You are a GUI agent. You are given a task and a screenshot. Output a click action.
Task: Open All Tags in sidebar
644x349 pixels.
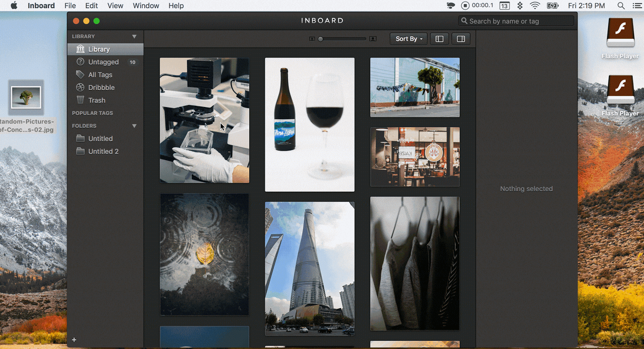click(x=105, y=75)
